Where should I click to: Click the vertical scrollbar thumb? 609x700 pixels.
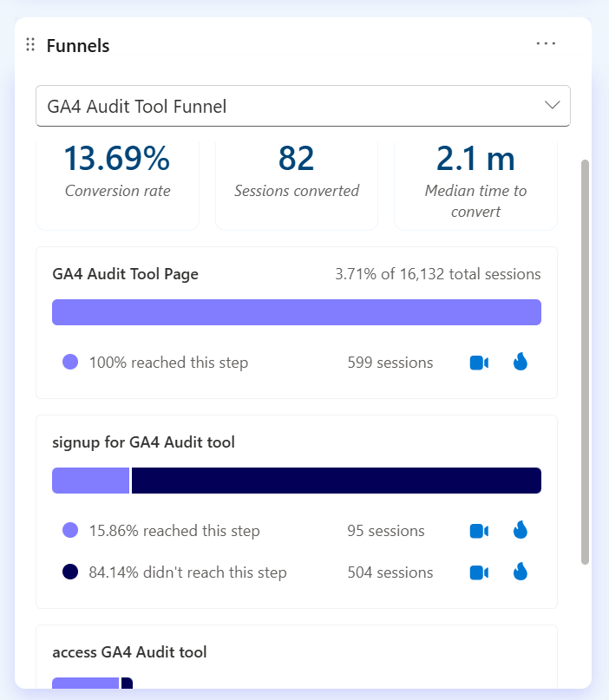[585, 362]
